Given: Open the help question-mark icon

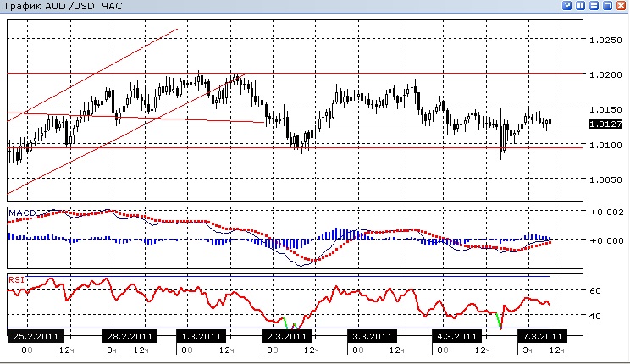Looking at the screenshot, I should (567, 6).
